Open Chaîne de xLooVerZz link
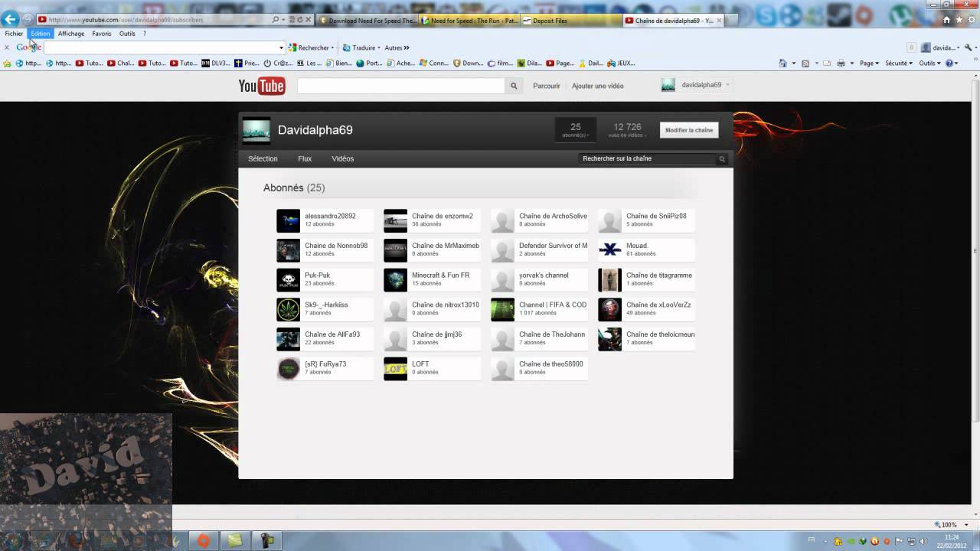Screen dimensions: 980x551 (x=658, y=305)
